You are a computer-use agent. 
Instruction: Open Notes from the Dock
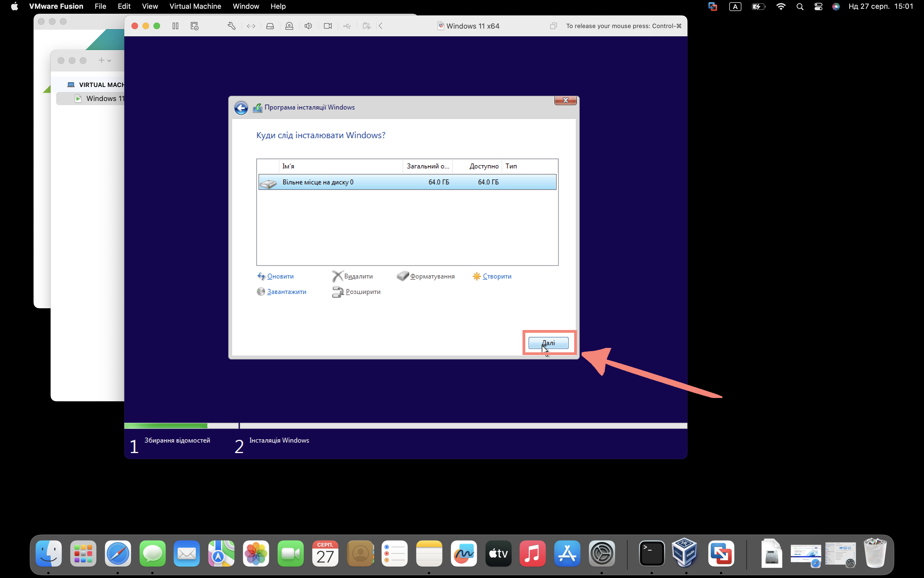429,553
